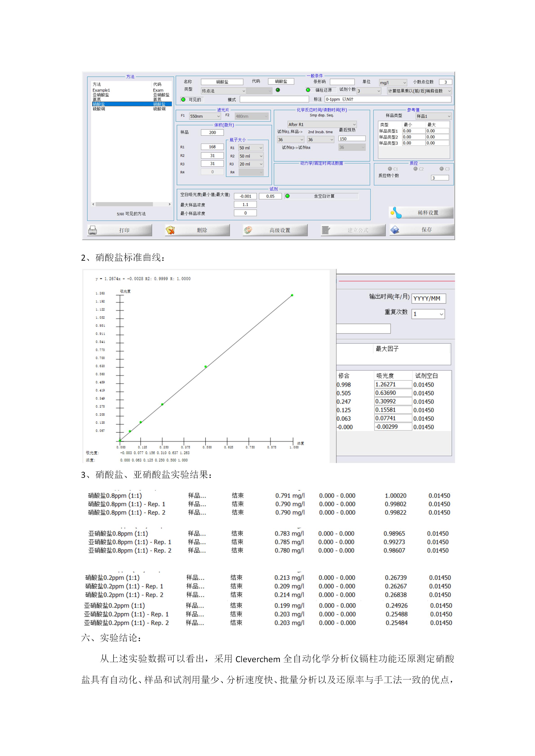Image resolution: width=535 pixels, height=756 pixels.
Task: Click the 最后预热 field showing 150
Action: coord(352,139)
